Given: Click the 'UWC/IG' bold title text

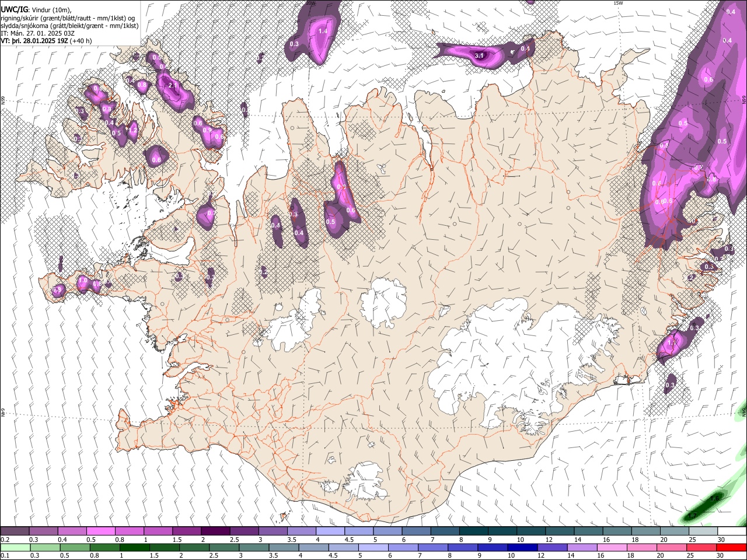Looking at the screenshot, I should click(14, 9).
